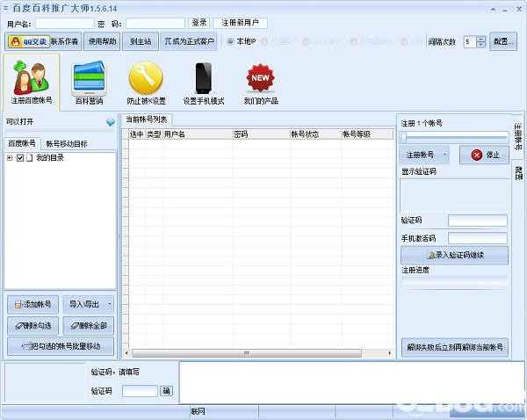Click the 录入验证码继续 button

coord(454,255)
